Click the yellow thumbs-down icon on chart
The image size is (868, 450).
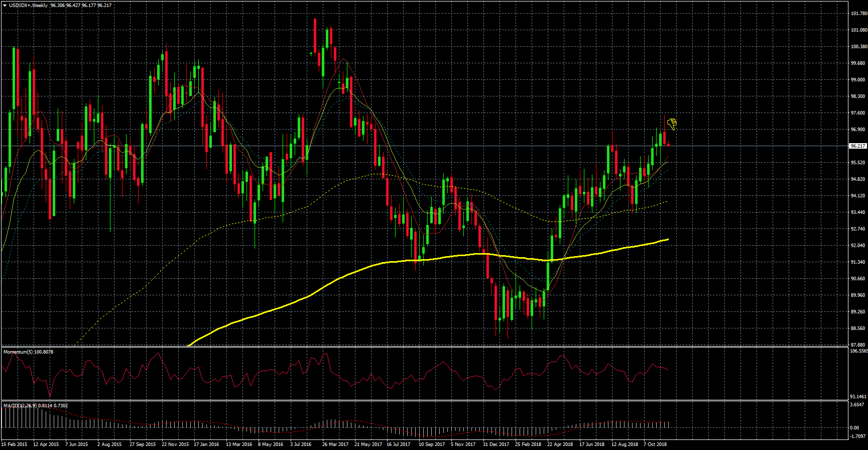click(x=672, y=124)
